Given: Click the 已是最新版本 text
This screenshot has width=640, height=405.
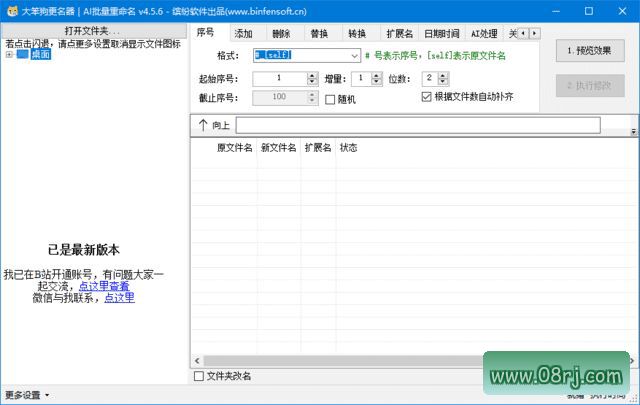Looking at the screenshot, I should pyautogui.click(x=83, y=250).
